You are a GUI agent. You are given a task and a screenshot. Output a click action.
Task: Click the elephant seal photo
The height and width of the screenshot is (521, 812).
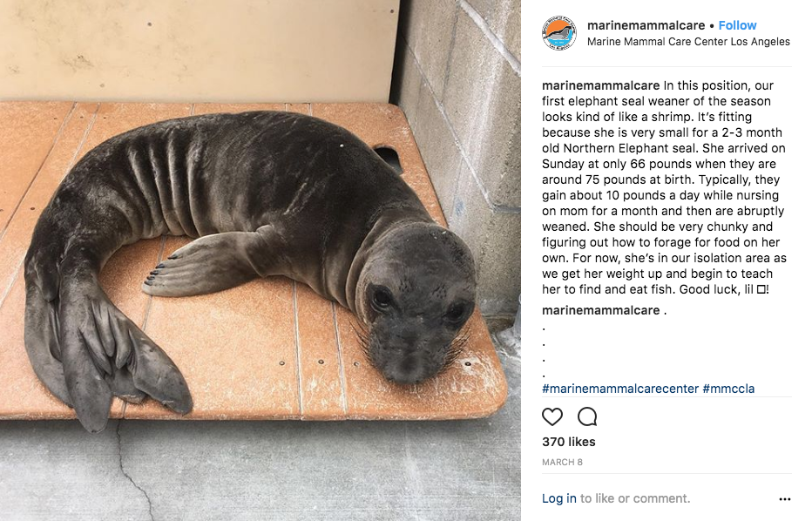click(261, 260)
